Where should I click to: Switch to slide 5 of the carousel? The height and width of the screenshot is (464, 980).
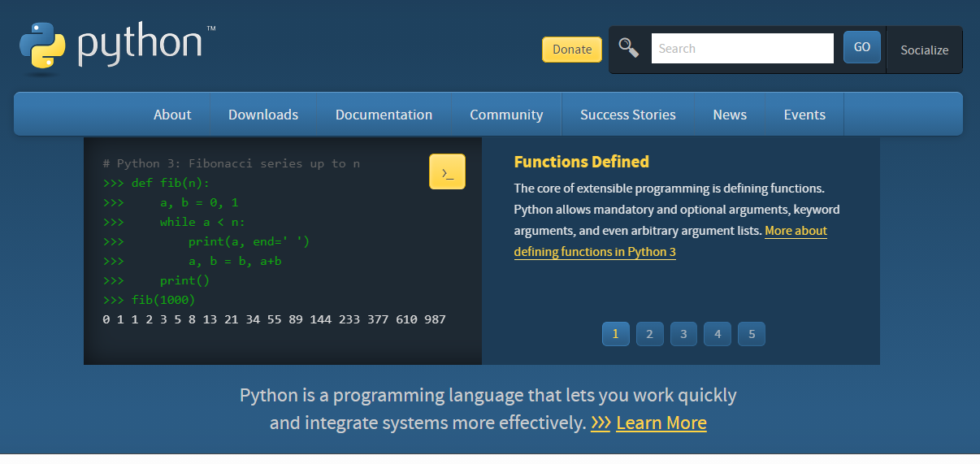coord(752,334)
